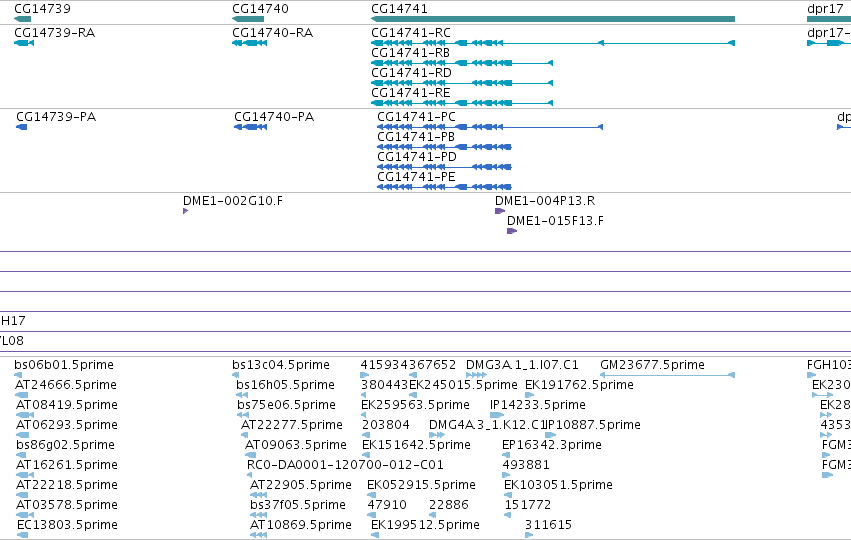Select the CG14741-RE transcript label
The height and width of the screenshot is (540, 851).
[x=411, y=93]
